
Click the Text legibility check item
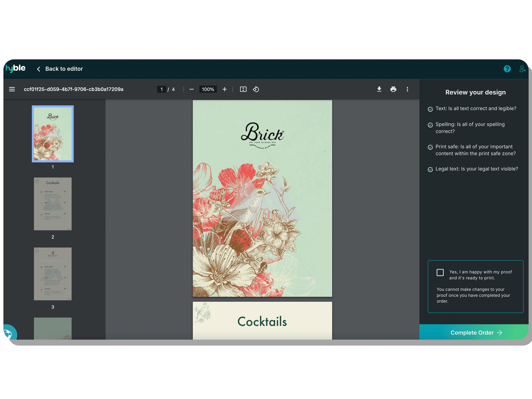point(475,109)
